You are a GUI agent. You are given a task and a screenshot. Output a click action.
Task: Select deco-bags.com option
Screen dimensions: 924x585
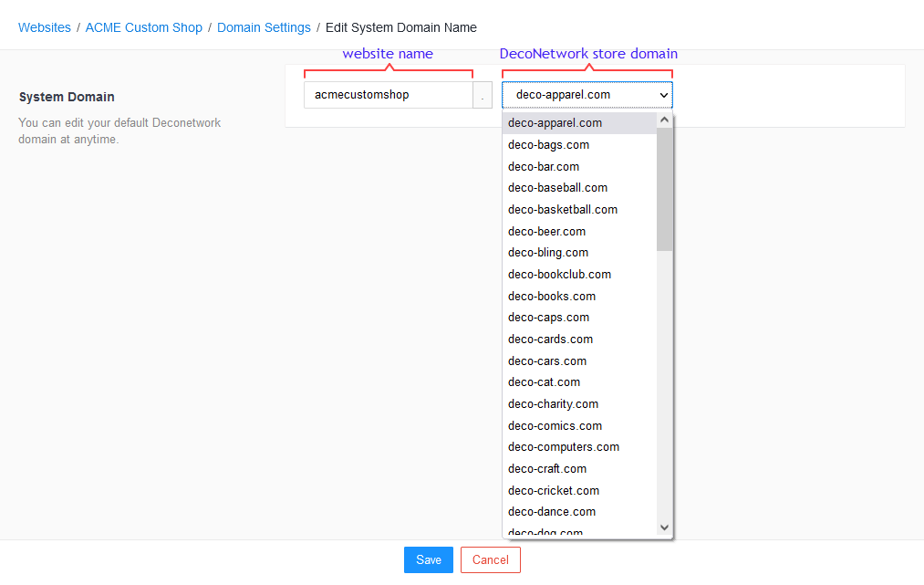[x=580, y=145]
